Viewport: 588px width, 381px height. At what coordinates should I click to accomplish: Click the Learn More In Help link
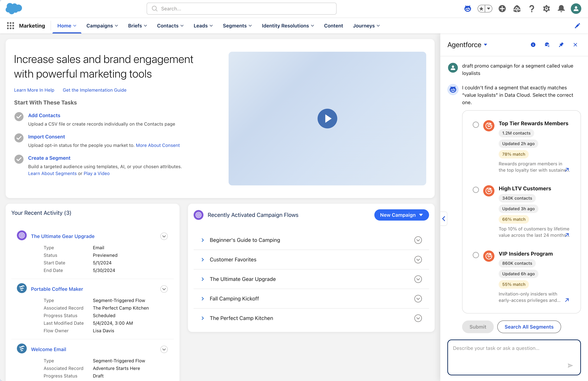point(34,90)
